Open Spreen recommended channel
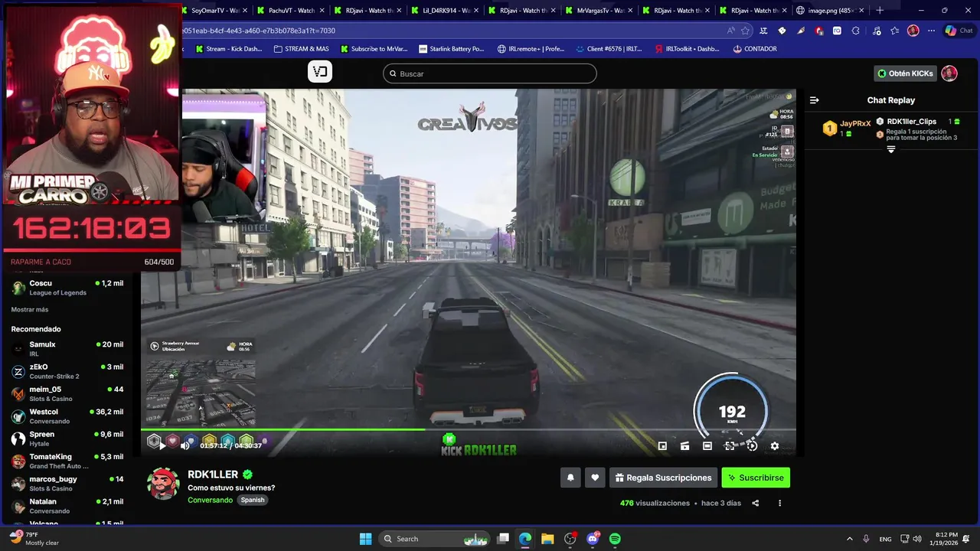This screenshot has height=551, width=980. click(x=67, y=439)
